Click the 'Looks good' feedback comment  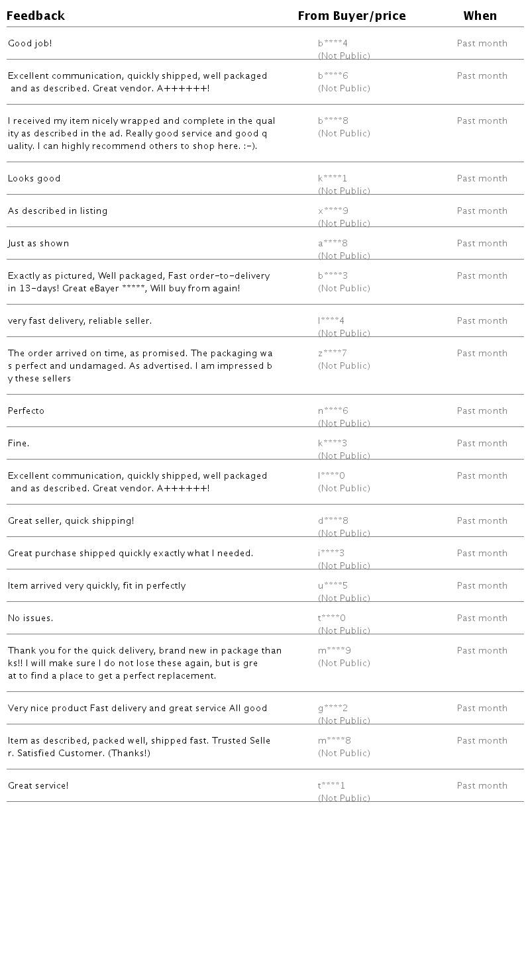[34, 179]
